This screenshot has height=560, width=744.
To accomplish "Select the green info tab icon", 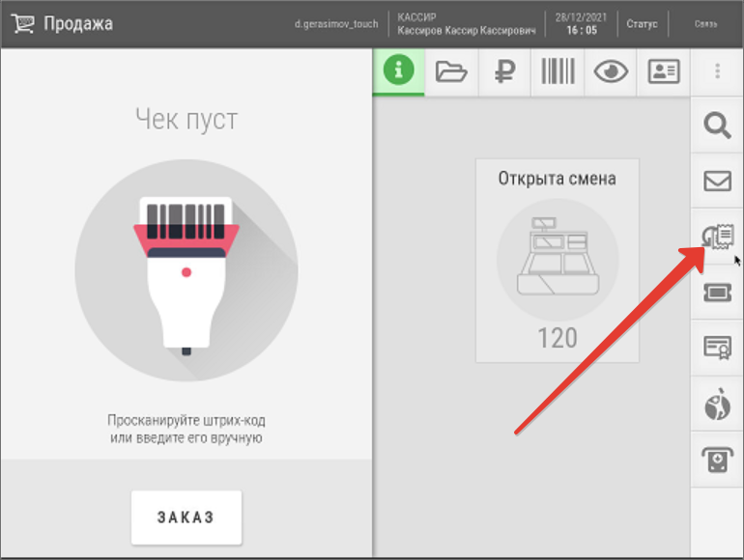I will (x=398, y=71).
